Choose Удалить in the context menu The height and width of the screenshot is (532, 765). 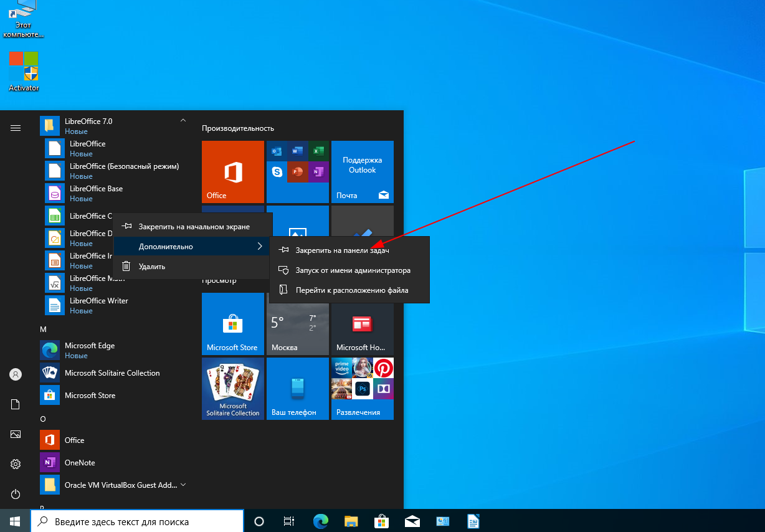[192, 267]
